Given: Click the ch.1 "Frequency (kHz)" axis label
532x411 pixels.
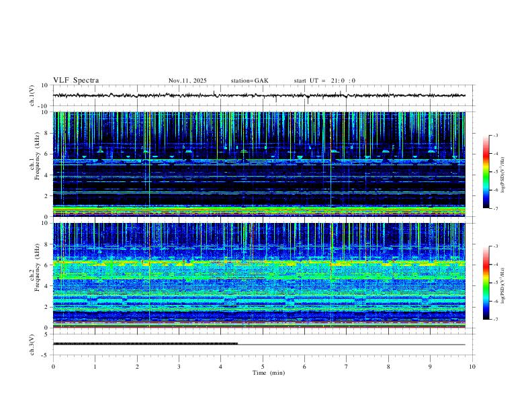Looking at the screenshot, I should [x=37, y=156].
